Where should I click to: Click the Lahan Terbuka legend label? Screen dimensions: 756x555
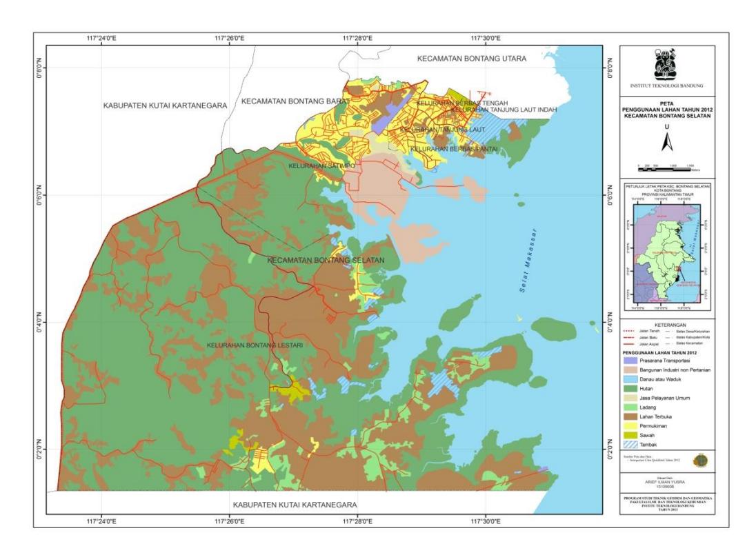(x=655, y=416)
